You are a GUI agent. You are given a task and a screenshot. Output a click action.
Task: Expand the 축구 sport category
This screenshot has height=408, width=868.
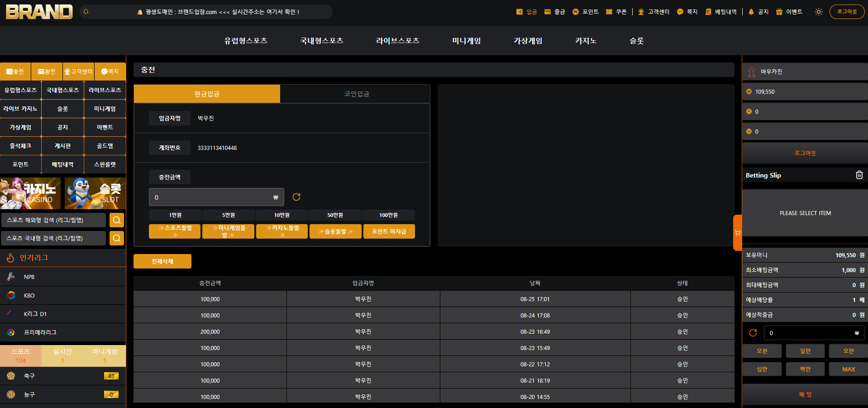(63, 376)
